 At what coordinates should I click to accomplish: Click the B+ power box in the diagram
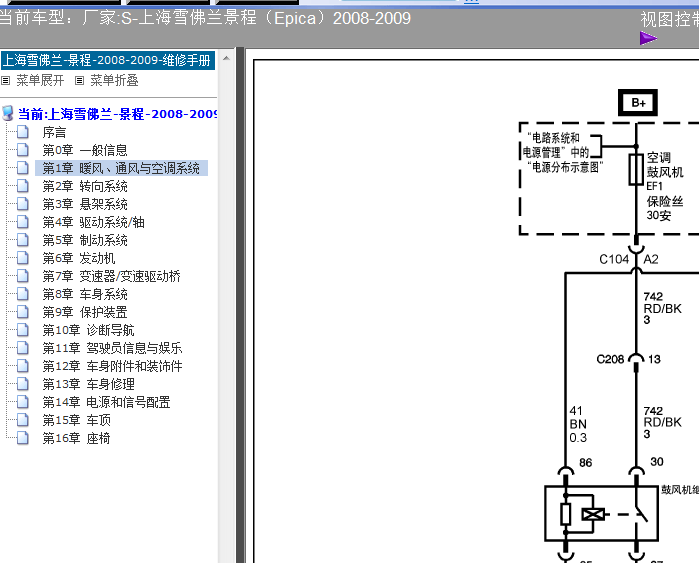(638, 103)
